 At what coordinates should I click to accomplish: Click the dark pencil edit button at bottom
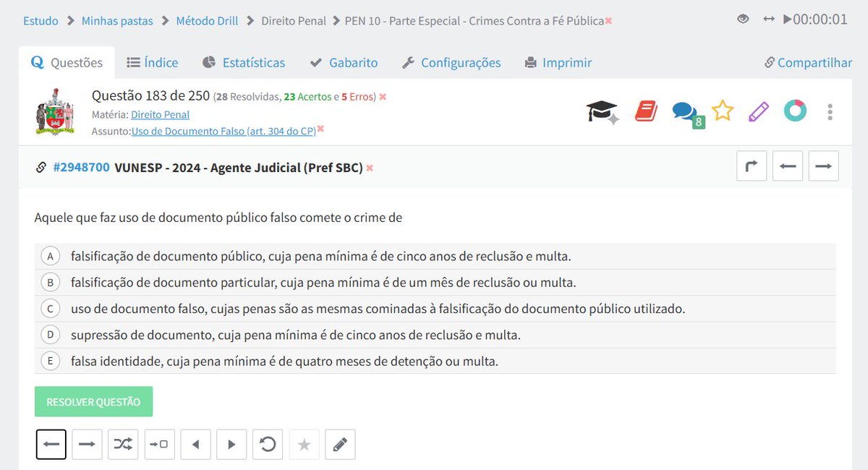click(x=340, y=445)
